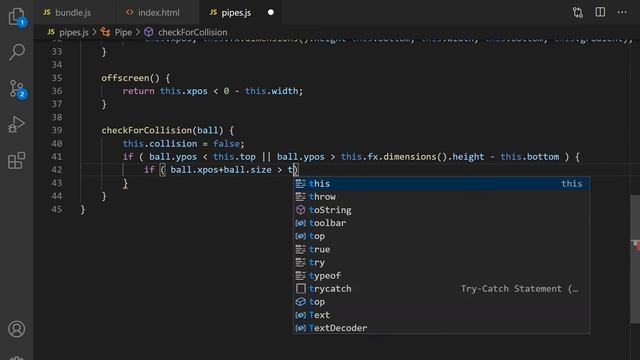Viewport: 640px width, 360px height.
Task: Click 'return' keyword on line 36
Action: (138, 91)
